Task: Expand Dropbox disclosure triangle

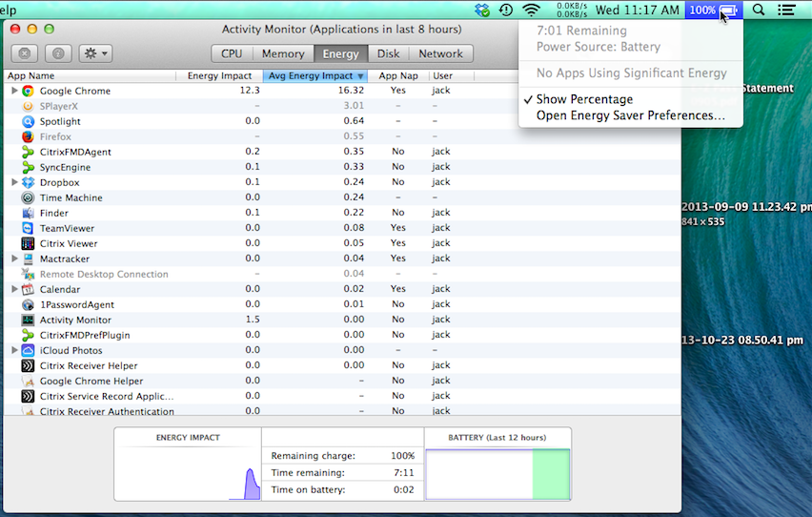Action: pos(14,182)
